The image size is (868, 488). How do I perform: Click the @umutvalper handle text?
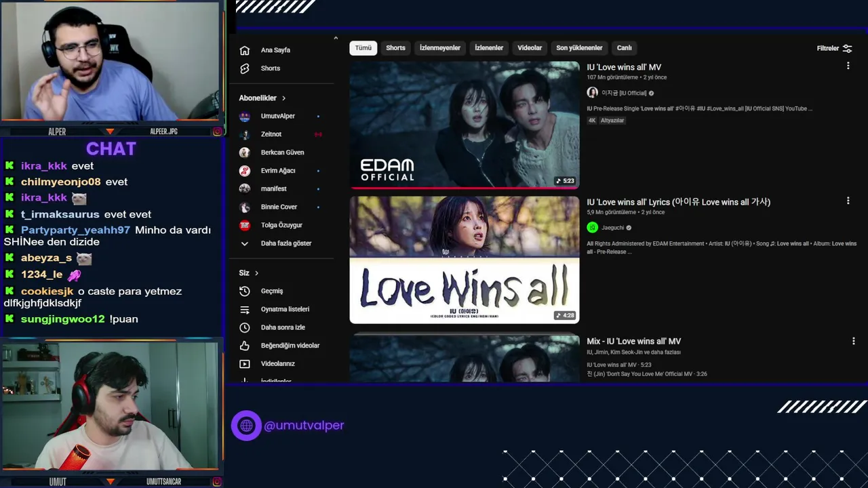(x=304, y=426)
